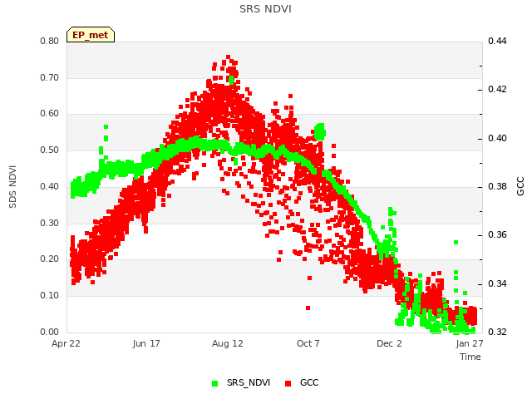
Task: Click the 0.60 left axis value
Action: point(50,114)
